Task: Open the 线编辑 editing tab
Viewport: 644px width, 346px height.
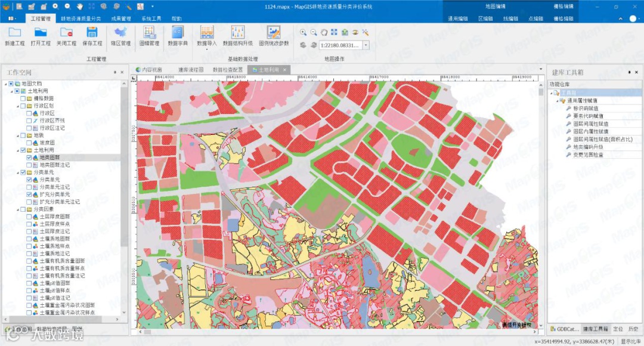Action: (x=510, y=18)
